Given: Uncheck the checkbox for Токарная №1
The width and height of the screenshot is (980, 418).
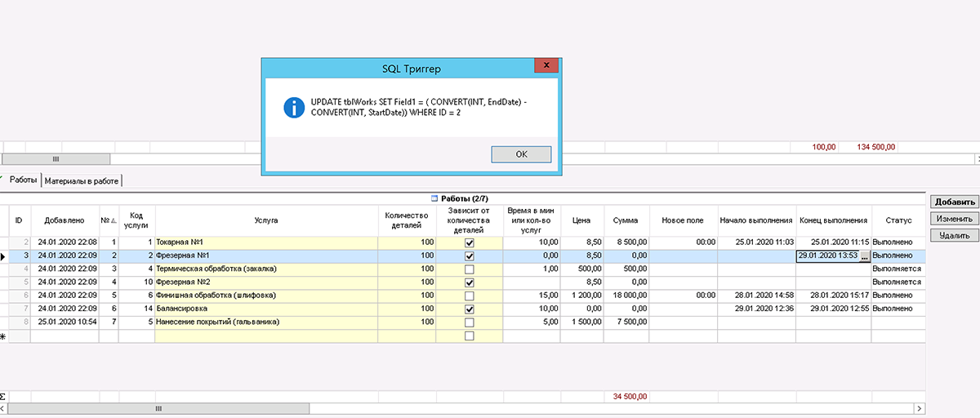Looking at the screenshot, I should click(469, 242).
